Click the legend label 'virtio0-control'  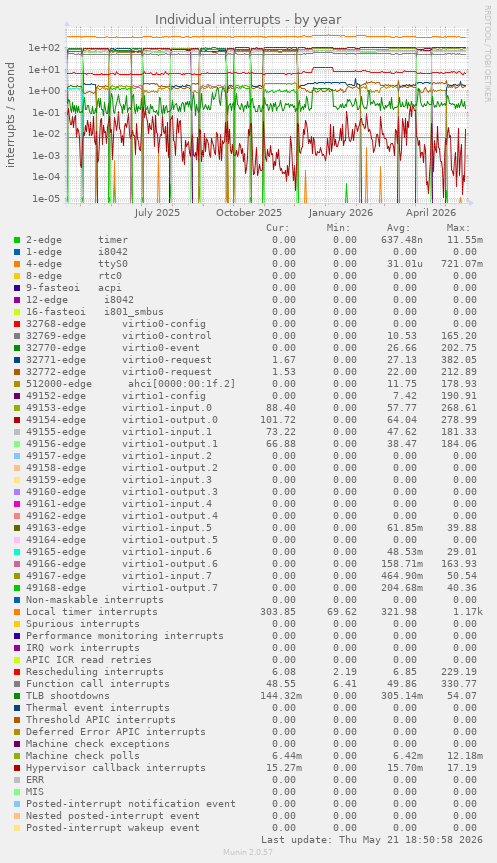167,336
